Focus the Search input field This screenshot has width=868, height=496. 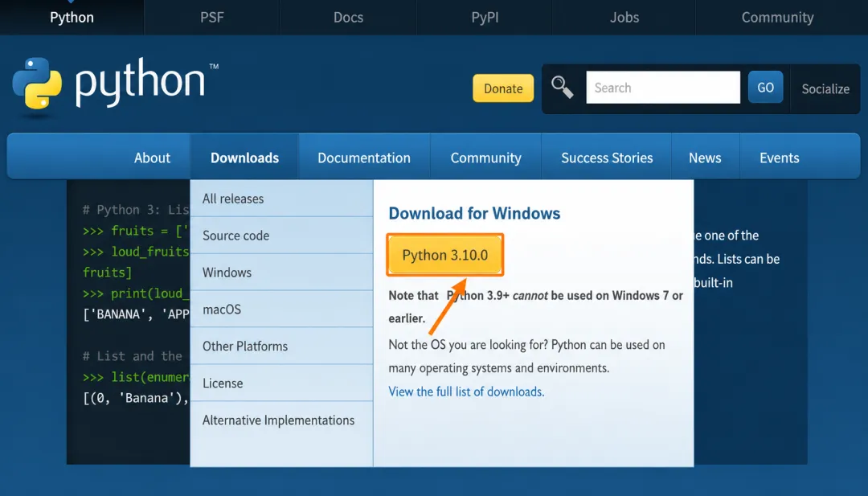click(663, 87)
